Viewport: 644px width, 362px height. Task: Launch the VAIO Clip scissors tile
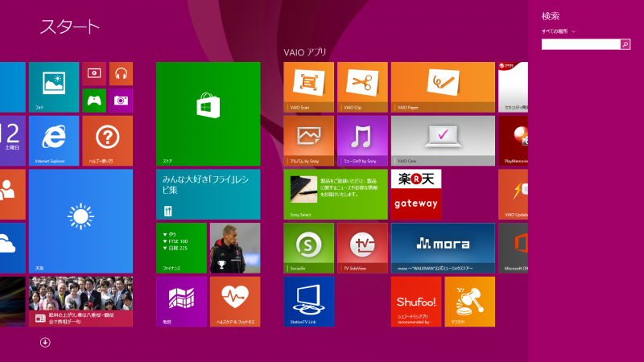[362, 87]
